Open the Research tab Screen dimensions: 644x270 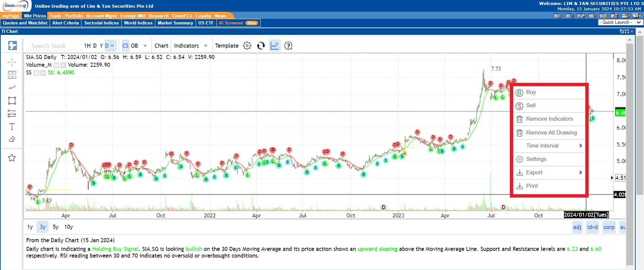[x=159, y=16]
